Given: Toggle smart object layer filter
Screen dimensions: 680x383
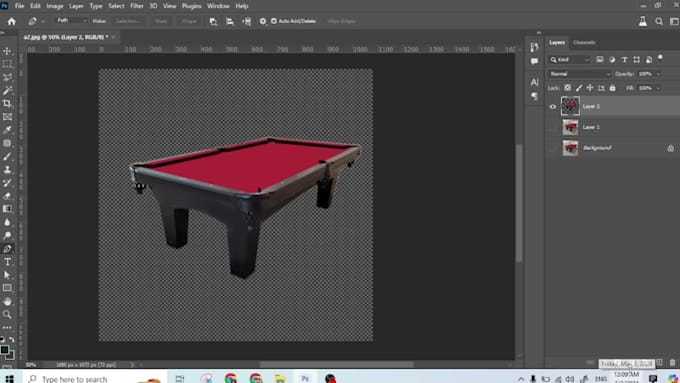Looking at the screenshot, I should pyautogui.click(x=649, y=59).
